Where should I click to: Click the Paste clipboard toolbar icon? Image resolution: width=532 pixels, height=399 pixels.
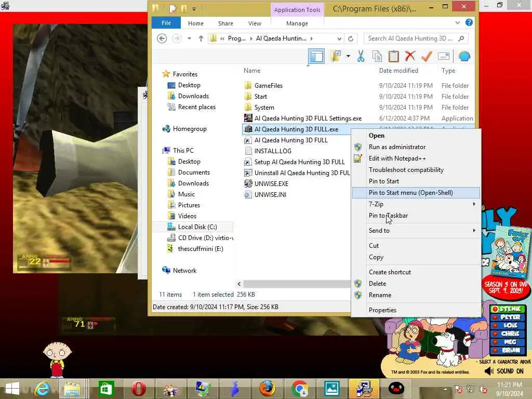pos(393,56)
